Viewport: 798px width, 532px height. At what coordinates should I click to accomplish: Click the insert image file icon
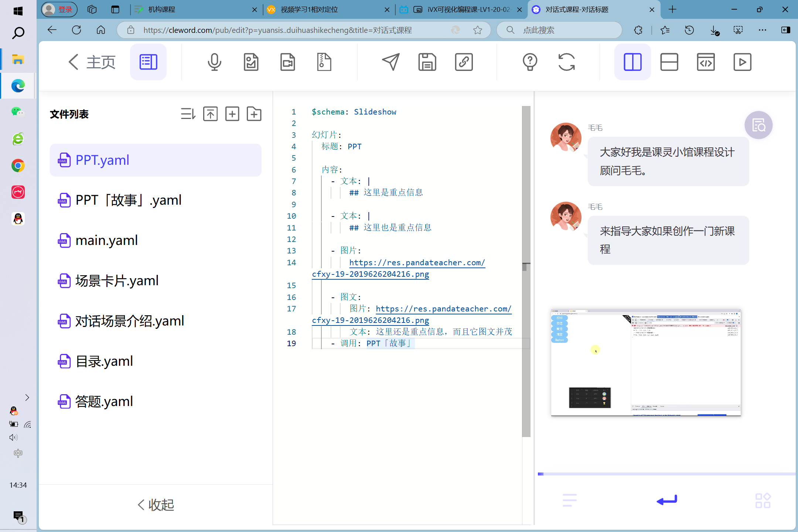[251, 62]
